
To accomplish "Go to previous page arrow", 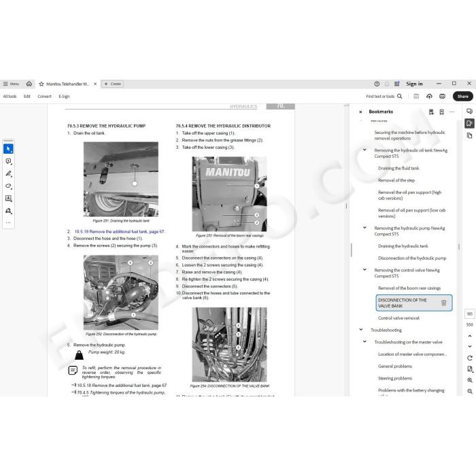I will click(470, 336).
